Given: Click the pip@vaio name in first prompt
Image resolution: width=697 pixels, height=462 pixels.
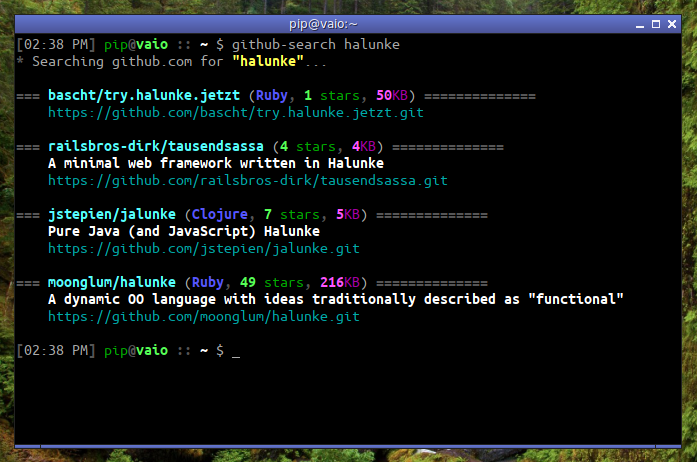Looking at the screenshot, I should (x=136, y=44).
